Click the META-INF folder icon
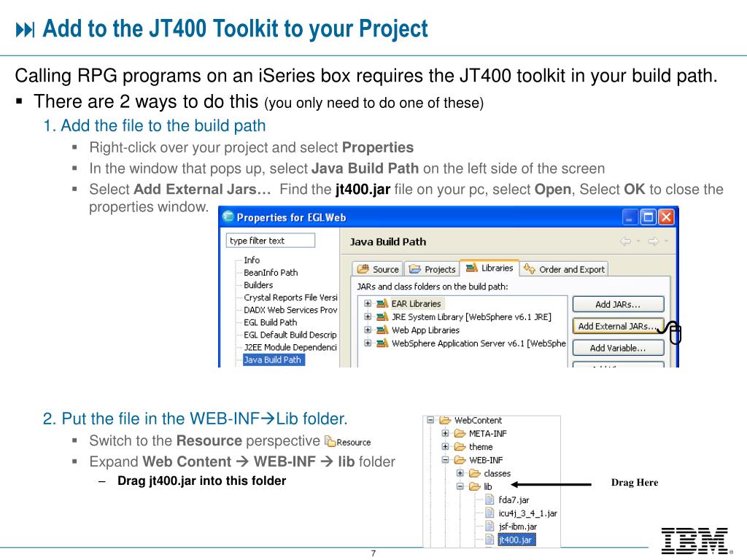Viewport: 747px width, 560px height. [460, 433]
